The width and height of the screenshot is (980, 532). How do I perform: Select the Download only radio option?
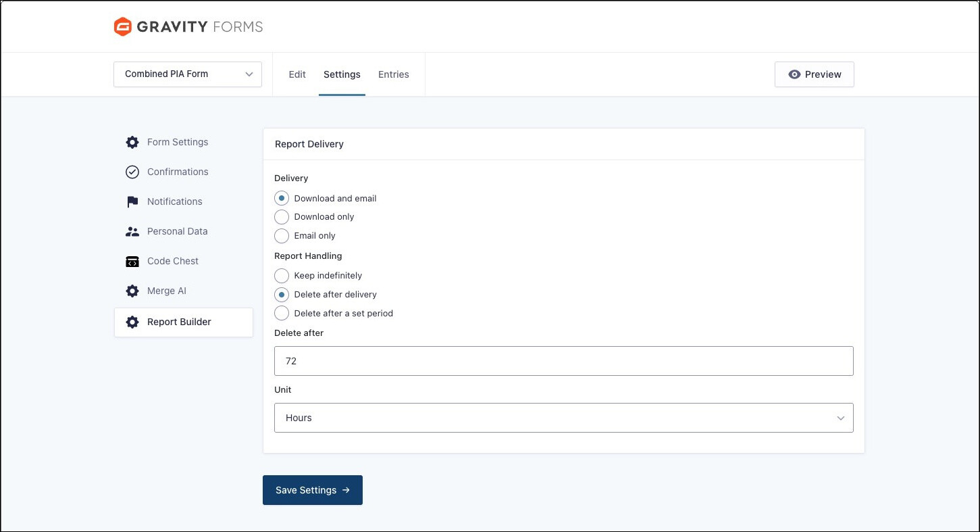(282, 217)
